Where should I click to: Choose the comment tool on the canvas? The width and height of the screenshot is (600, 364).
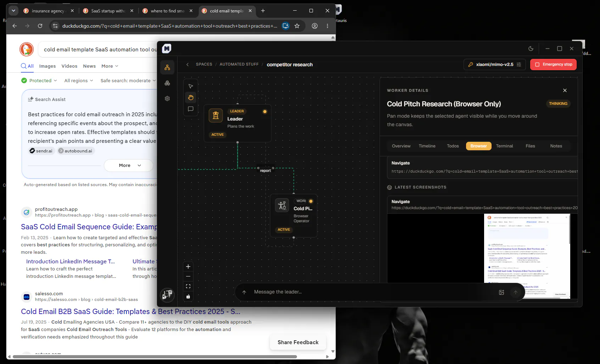point(191,109)
